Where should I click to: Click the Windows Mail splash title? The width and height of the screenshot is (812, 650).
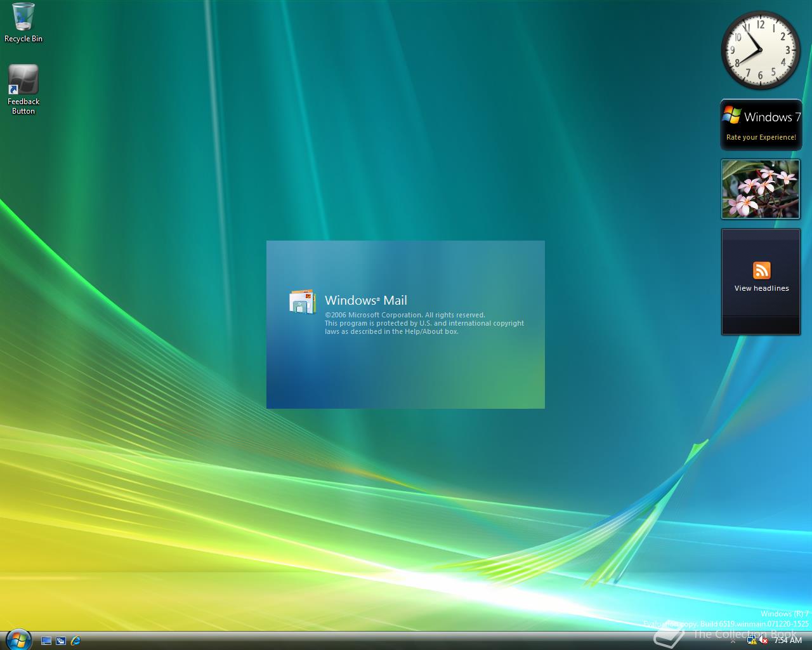tap(366, 300)
